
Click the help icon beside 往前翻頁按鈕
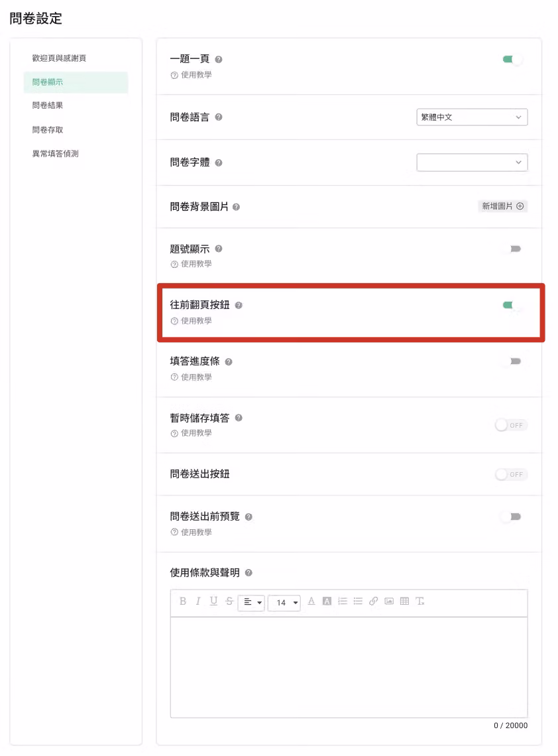239,305
